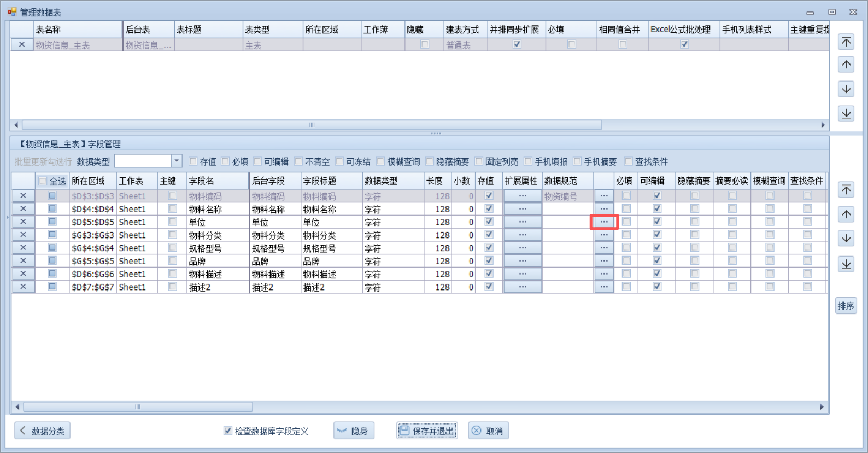Image resolution: width=868 pixels, height=453 pixels.
Task: Click move-down arrow beside field management list
Action: coord(846,239)
